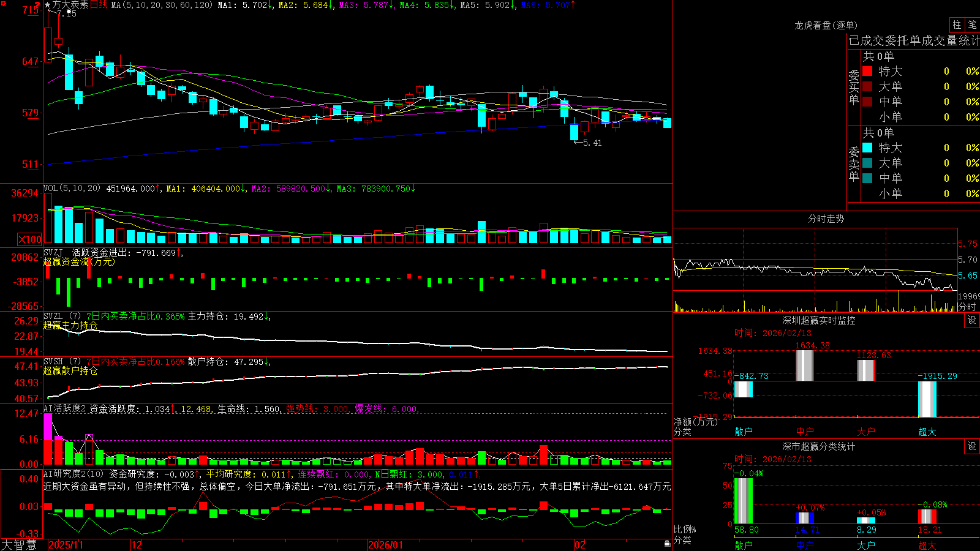Select the 方大炭素 stock name
Image resolution: width=980 pixels, height=551 pixels.
click(70, 5)
